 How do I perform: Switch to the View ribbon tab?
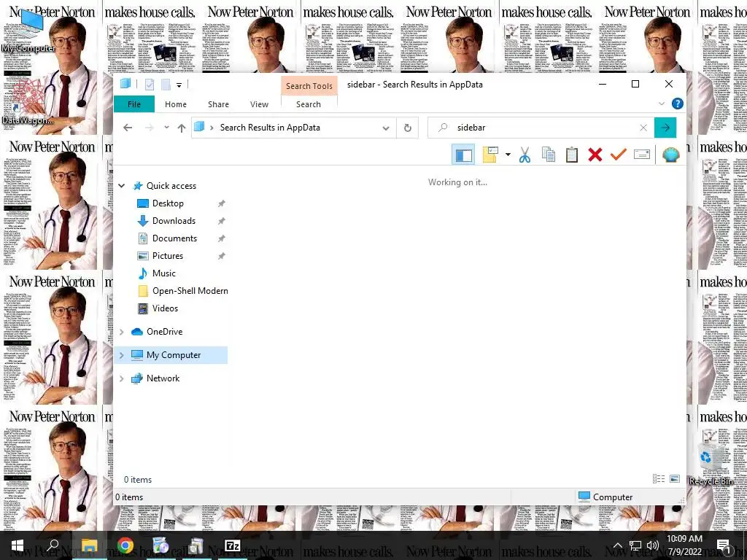coord(259,104)
